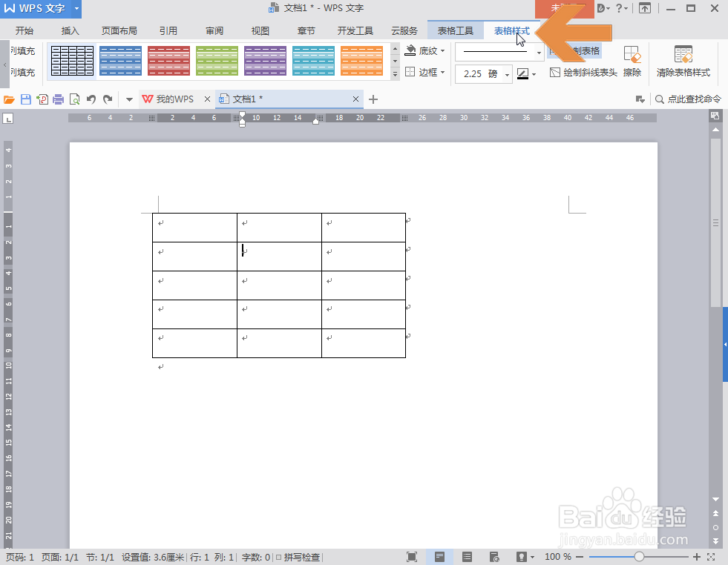The image size is (728, 565).
Task: Click the vertical scrollbar up arrow
Action: point(715,130)
